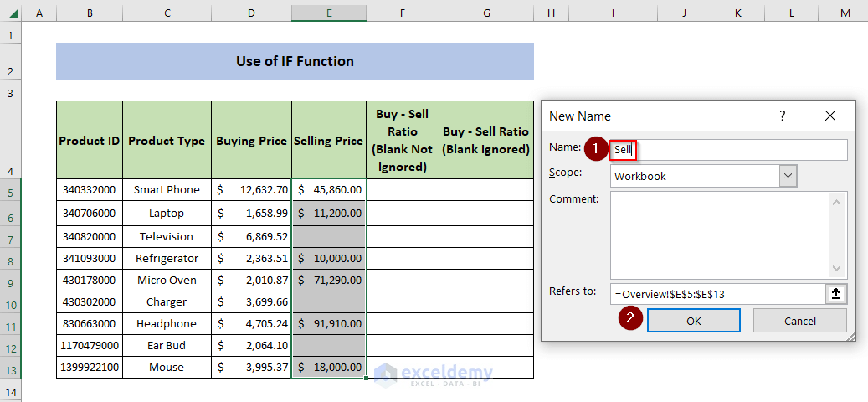Image resolution: width=868 pixels, height=402 pixels.
Task: Click the help question mark in New Name dialog
Action: (782, 116)
